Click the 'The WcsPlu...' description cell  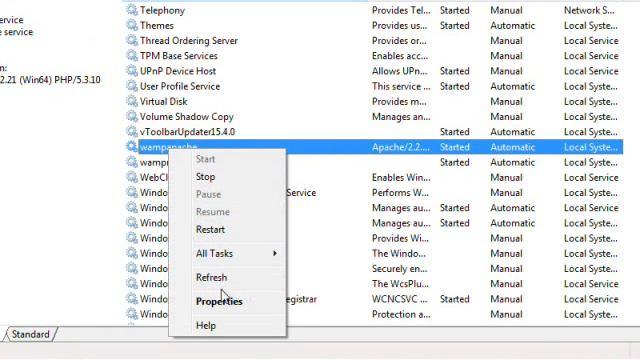(x=400, y=284)
